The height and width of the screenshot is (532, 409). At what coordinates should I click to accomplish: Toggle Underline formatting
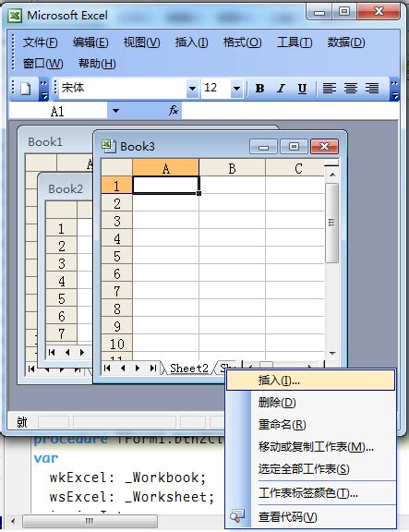click(302, 89)
